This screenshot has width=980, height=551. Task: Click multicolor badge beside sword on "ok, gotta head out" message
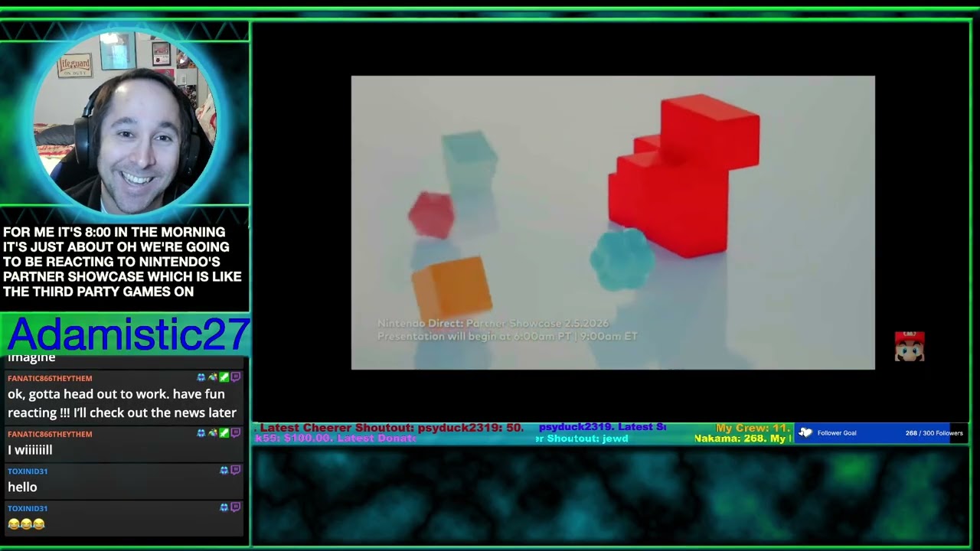pos(213,377)
